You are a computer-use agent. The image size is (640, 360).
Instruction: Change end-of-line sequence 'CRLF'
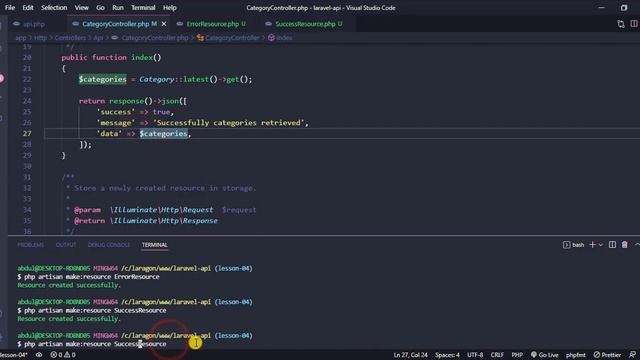(497, 355)
